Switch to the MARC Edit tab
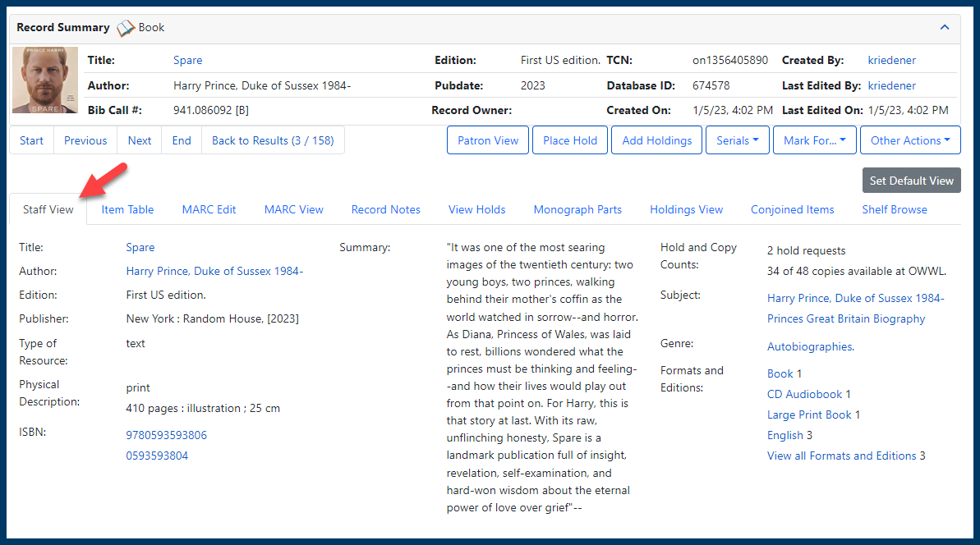The width and height of the screenshot is (980, 545). pos(209,210)
